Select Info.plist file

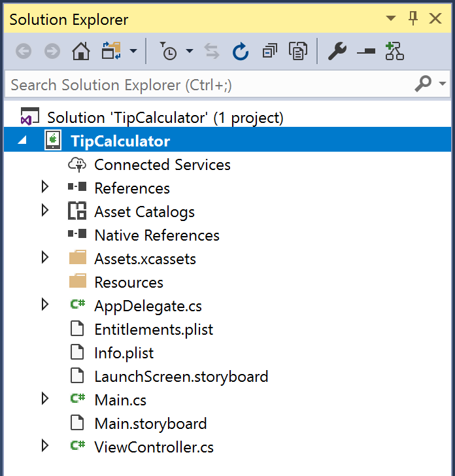click(x=124, y=353)
